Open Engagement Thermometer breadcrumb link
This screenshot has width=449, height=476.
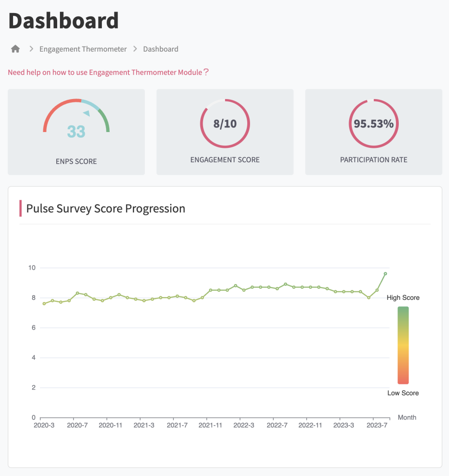pos(83,49)
